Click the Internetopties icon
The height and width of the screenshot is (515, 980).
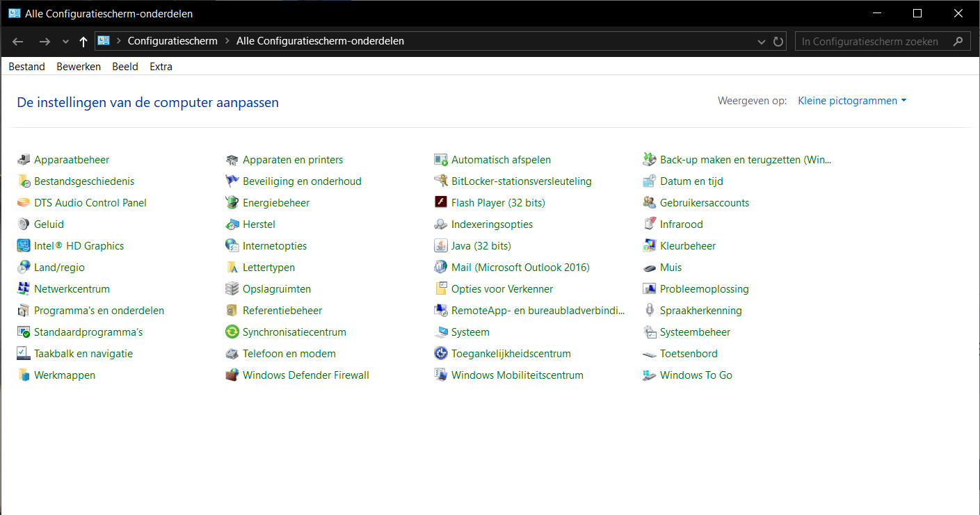coord(232,246)
